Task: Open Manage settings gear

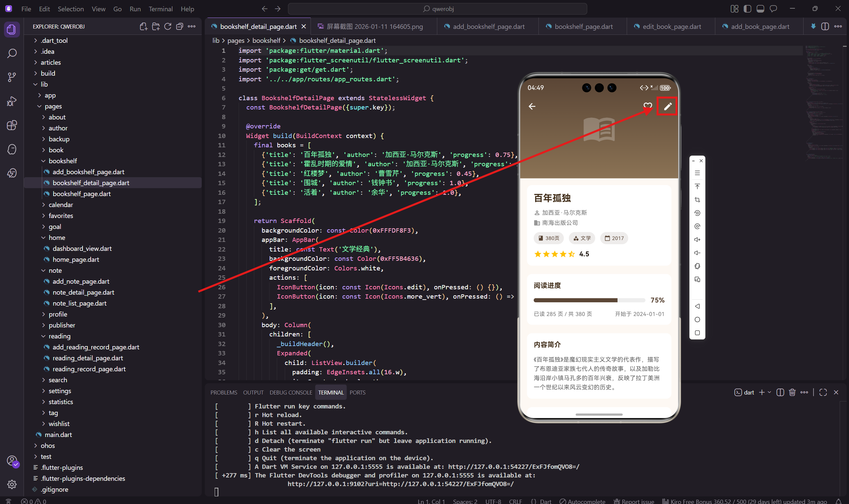Action: [x=12, y=484]
